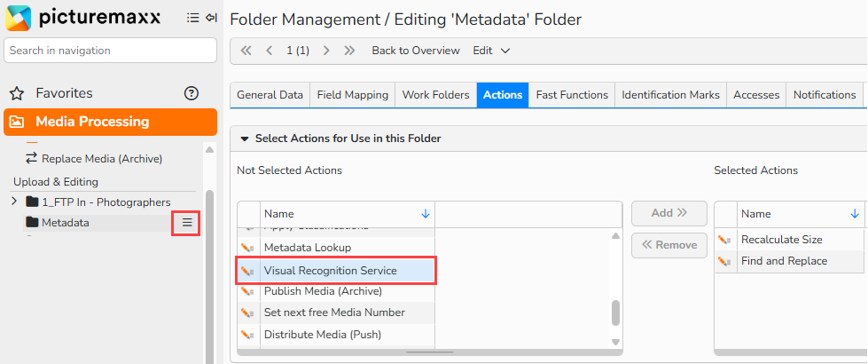Sort Selected Actions by Name arrow
868x364 pixels.
(x=855, y=214)
